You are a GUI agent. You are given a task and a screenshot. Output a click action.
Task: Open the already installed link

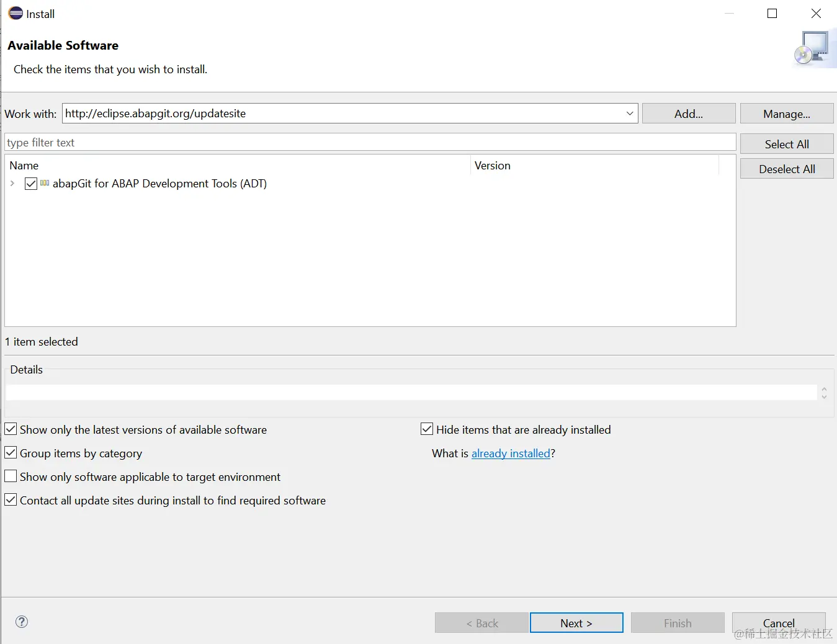click(x=511, y=454)
